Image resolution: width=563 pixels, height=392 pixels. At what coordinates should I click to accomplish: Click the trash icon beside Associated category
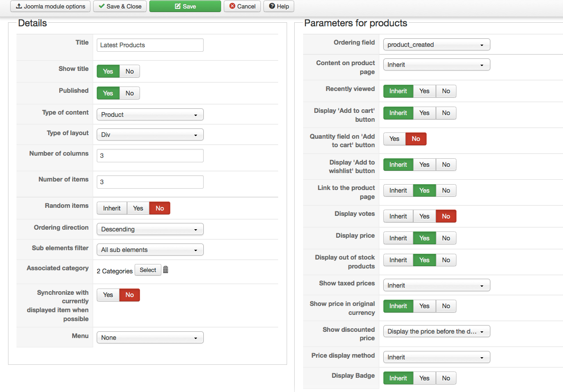[166, 270]
